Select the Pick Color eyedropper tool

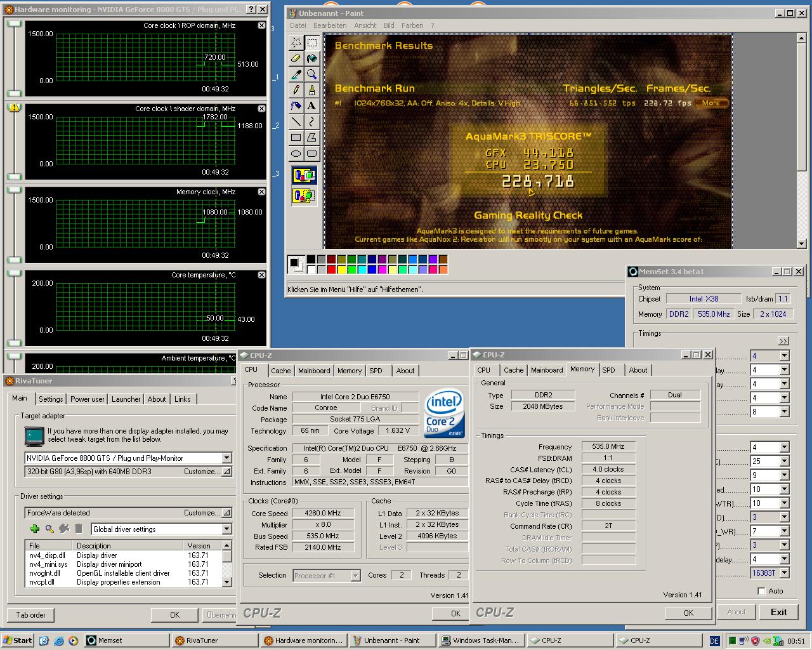click(x=296, y=74)
